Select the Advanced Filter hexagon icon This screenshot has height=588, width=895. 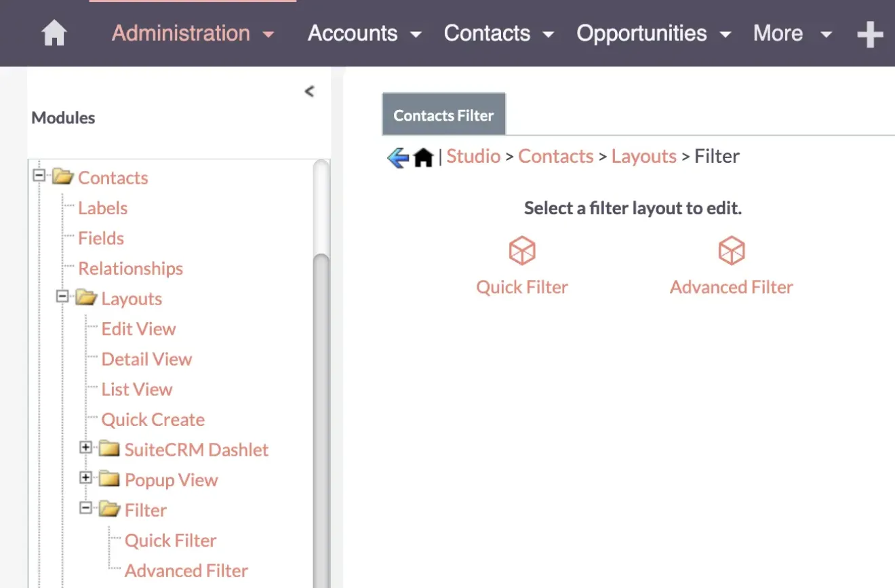click(731, 250)
